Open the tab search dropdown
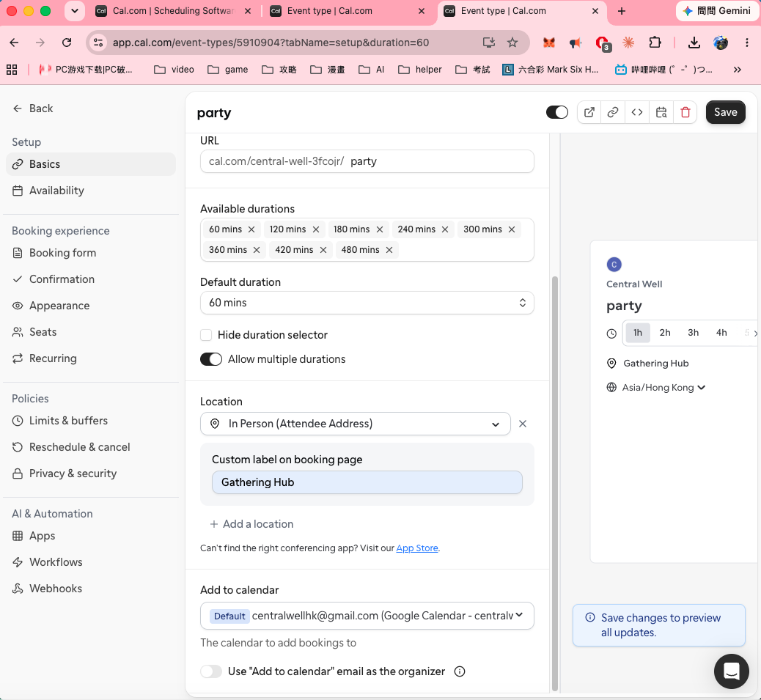The width and height of the screenshot is (761, 700). pyautogui.click(x=75, y=11)
